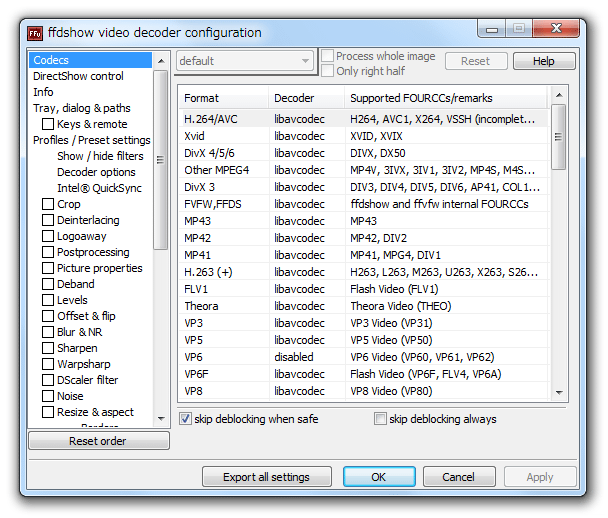Open Show / hide filters page
The image size is (608, 518).
click(x=100, y=156)
